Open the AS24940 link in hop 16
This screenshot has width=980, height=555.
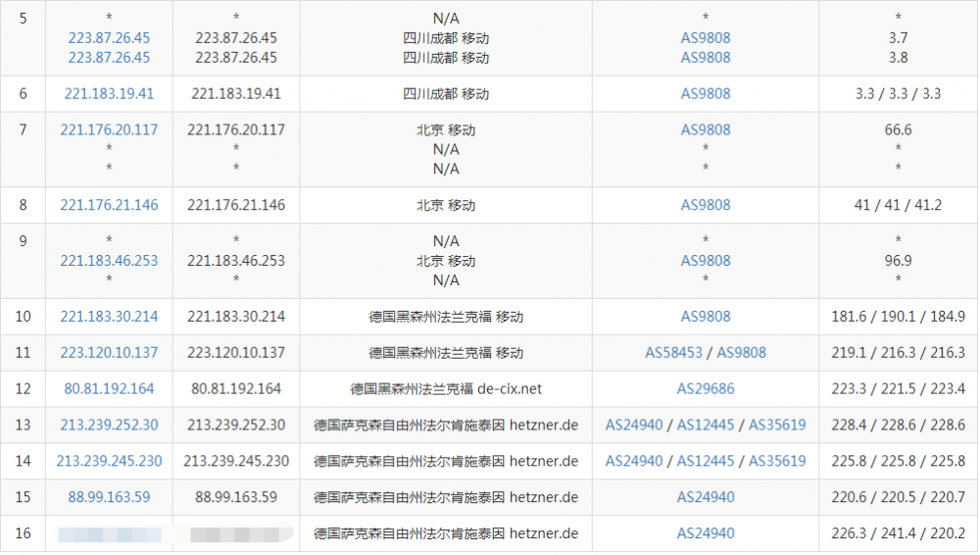coord(706,534)
